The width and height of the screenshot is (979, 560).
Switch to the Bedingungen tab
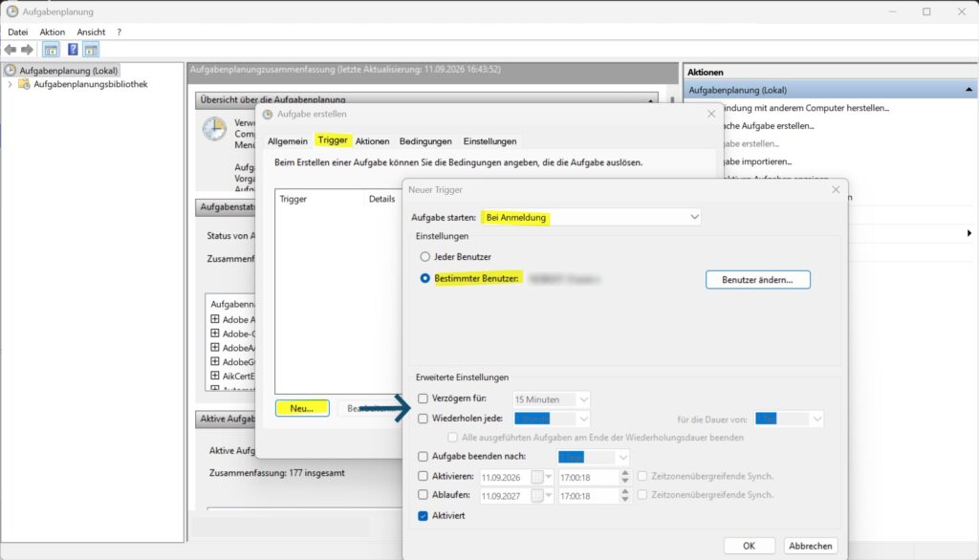(x=425, y=141)
